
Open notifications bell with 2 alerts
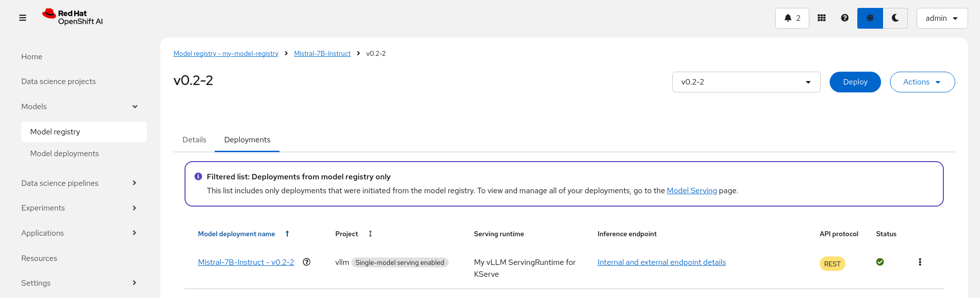[x=792, y=18]
